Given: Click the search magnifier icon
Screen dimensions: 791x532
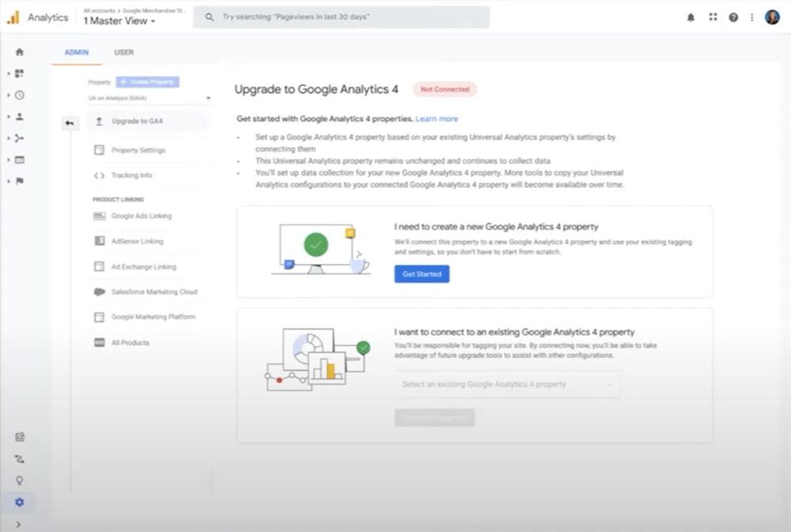Looking at the screenshot, I should click(x=209, y=17).
